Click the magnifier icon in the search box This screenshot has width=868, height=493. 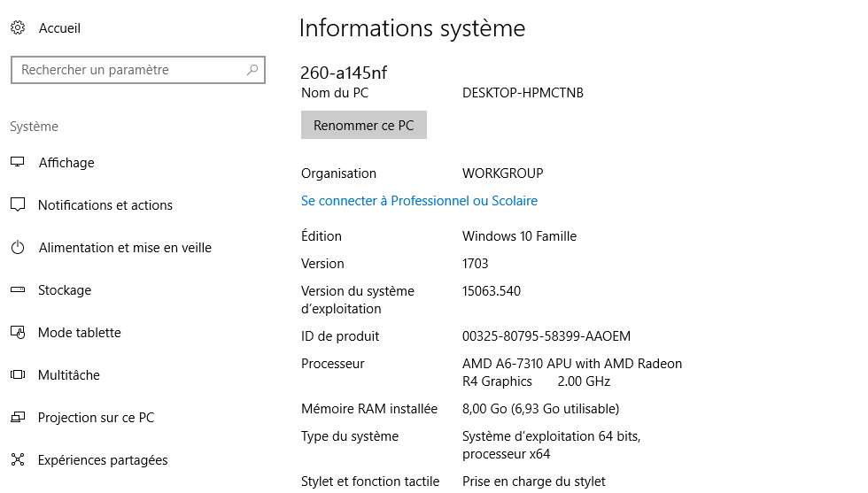[x=252, y=70]
